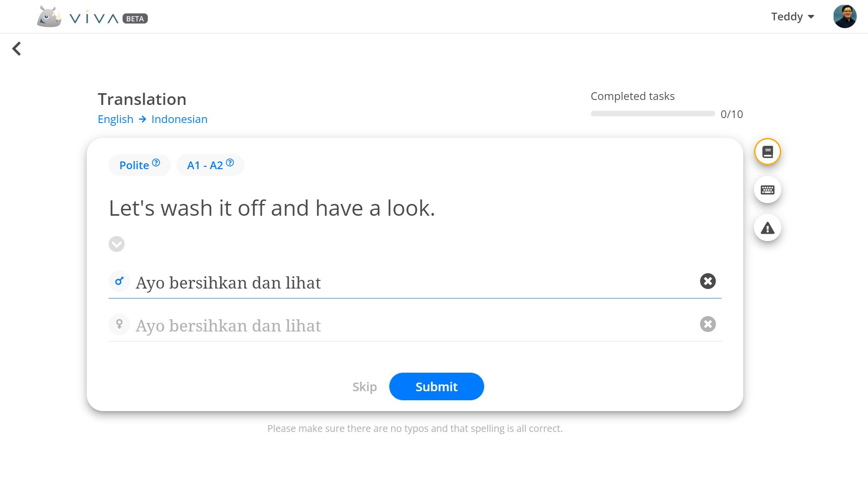
Task: Focus the male translation text field
Action: point(415,283)
